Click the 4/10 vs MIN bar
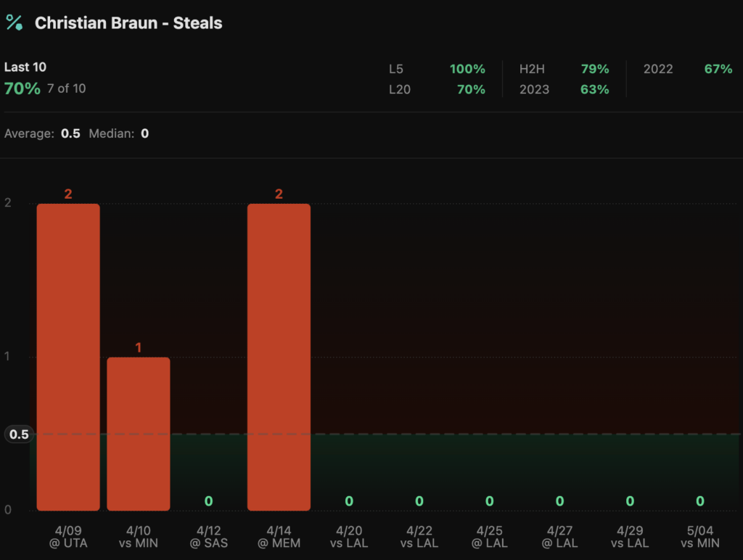 [139, 434]
